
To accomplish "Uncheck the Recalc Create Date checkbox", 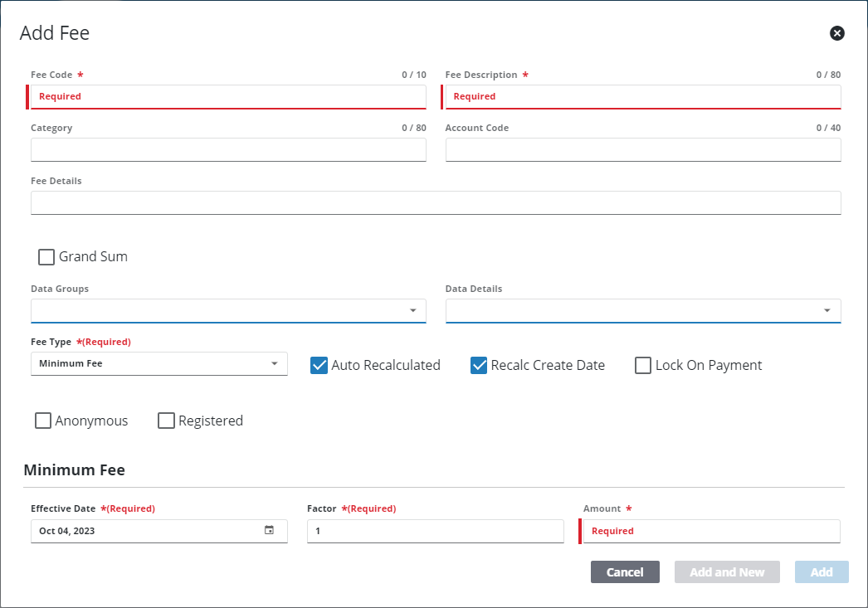I will point(479,365).
